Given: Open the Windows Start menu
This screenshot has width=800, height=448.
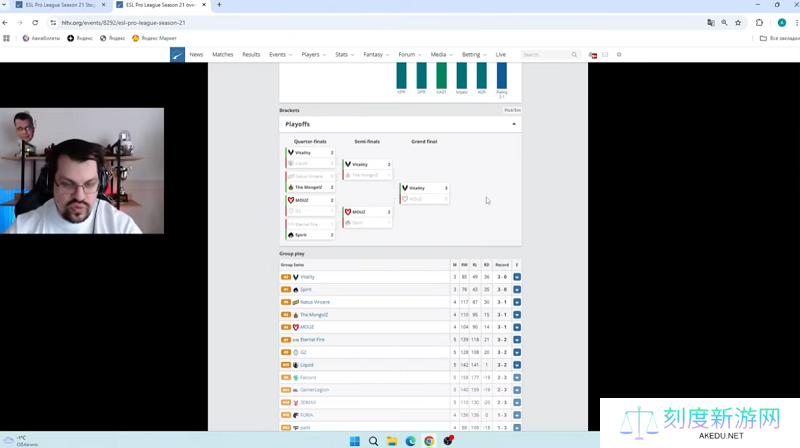Looking at the screenshot, I should point(355,441).
